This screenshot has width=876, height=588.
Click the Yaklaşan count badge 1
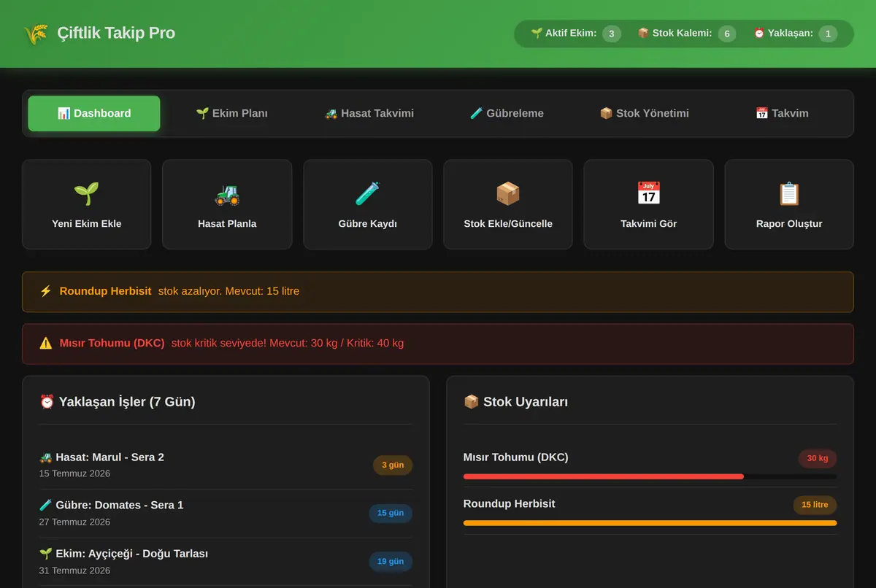[x=828, y=34]
